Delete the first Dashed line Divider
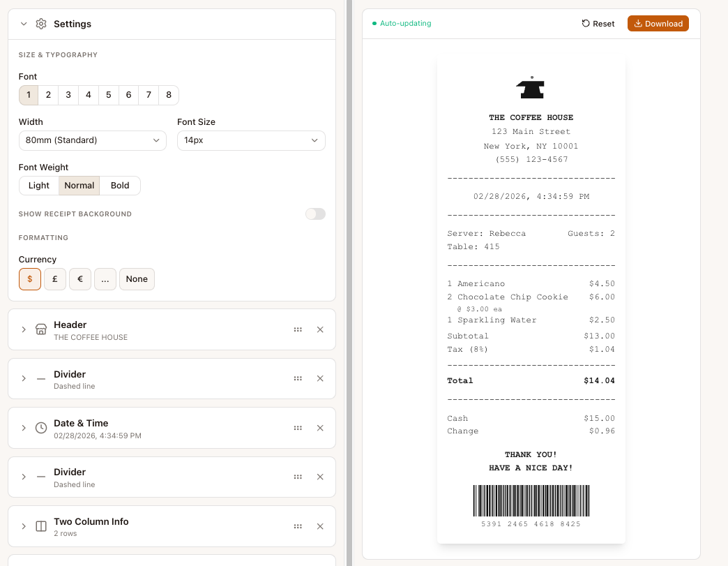728x566 pixels. pyautogui.click(x=320, y=378)
